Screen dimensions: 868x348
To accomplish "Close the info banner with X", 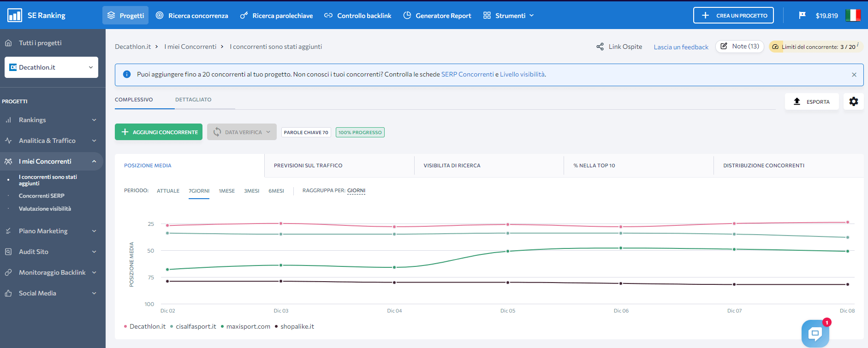I will click(x=854, y=75).
